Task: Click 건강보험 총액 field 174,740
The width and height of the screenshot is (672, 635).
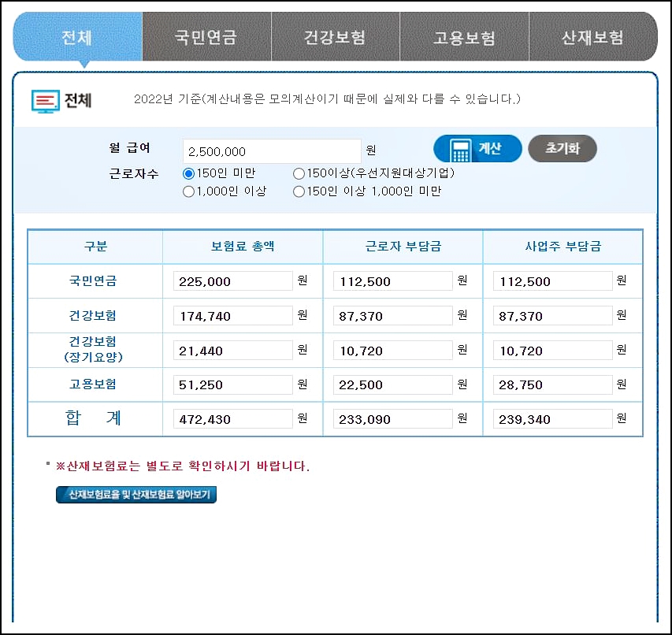Action: pyautogui.click(x=232, y=316)
